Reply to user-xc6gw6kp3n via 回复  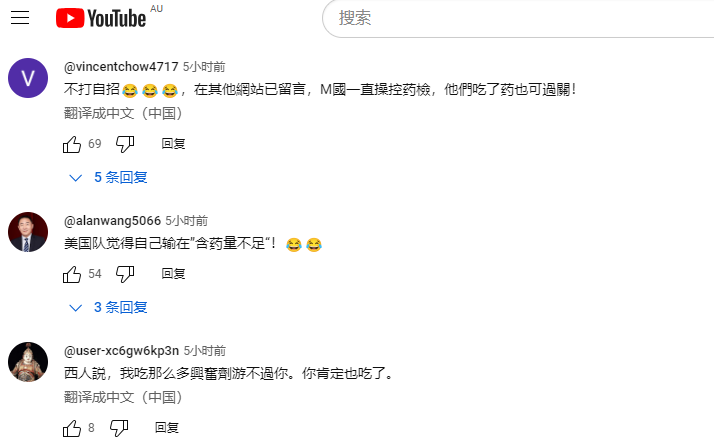point(167,428)
